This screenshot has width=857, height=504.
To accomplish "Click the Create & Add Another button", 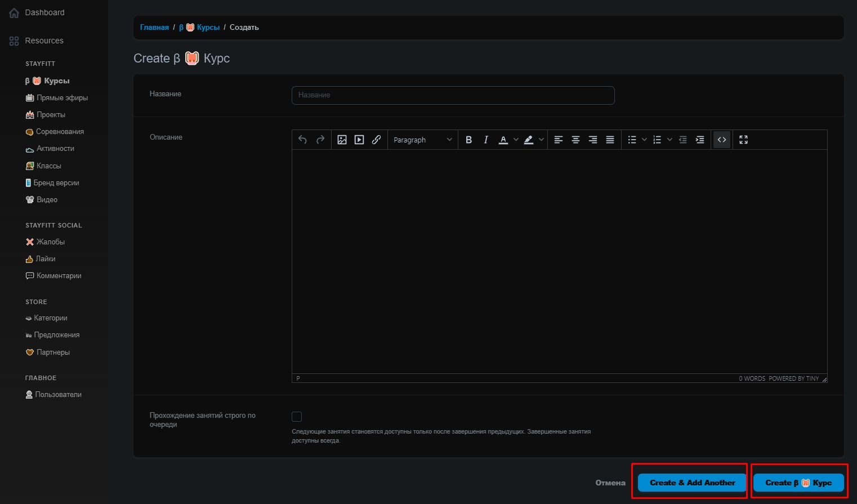I will pyautogui.click(x=692, y=483).
